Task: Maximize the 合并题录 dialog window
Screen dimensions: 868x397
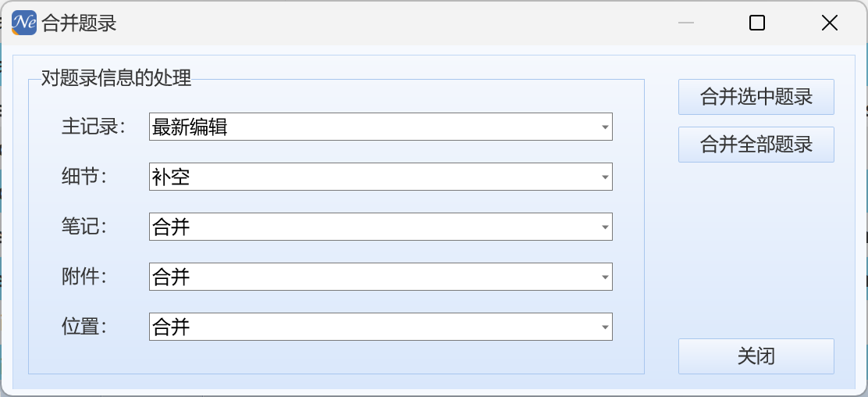Action: click(756, 23)
